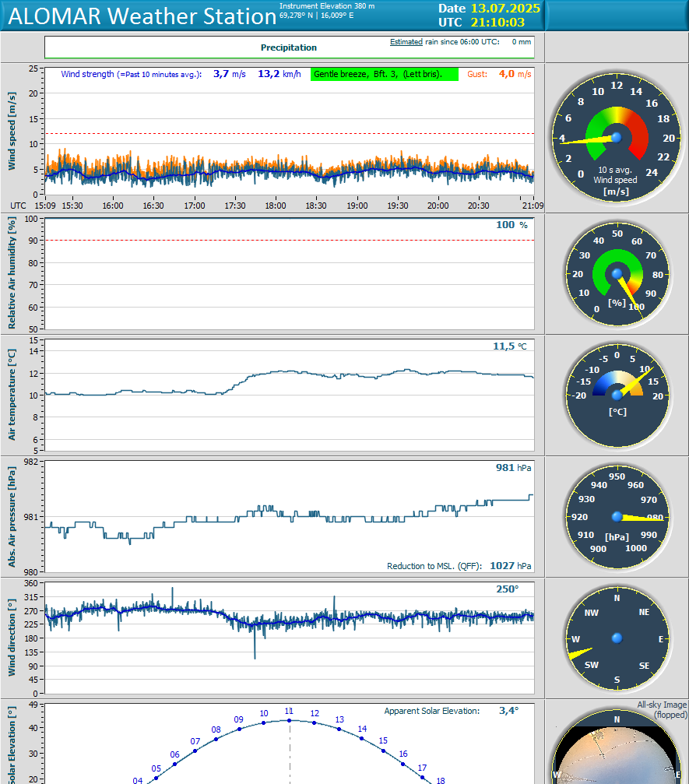Click the hour 06 marker on solar curve
The width and height of the screenshot is (689, 784).
(174, 764)
